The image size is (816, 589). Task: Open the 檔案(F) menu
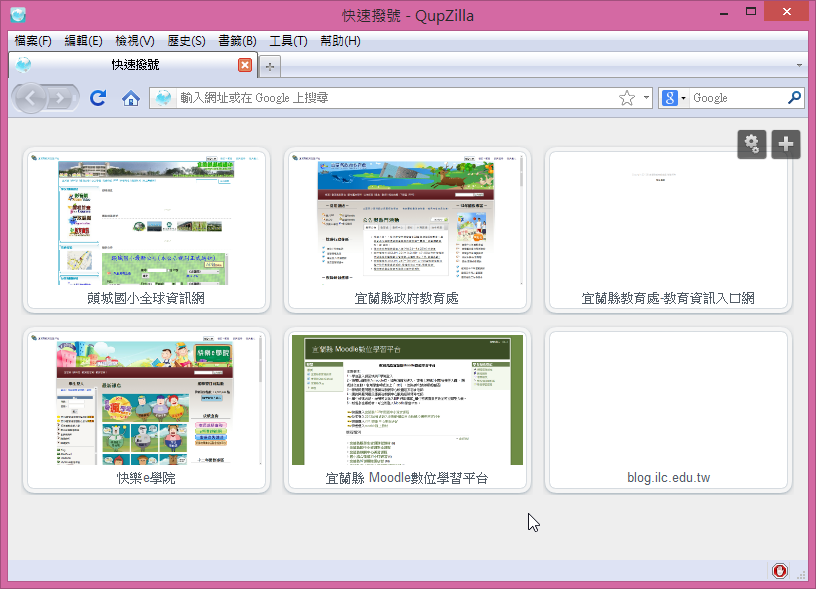pyautogui.click(x=33, y=41)
